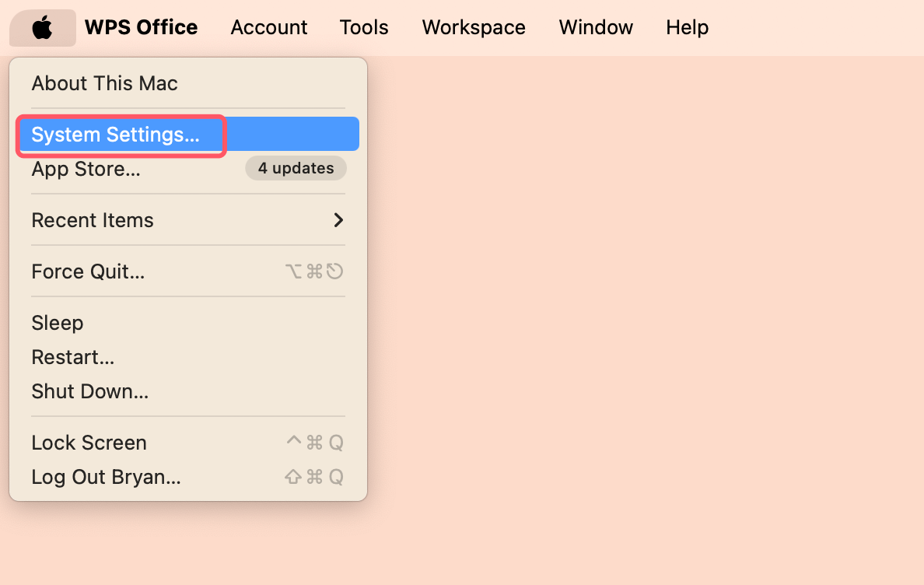Select Lock Screen
The height and width of the screenshot is (585, 924).
[x=188, y=443]
